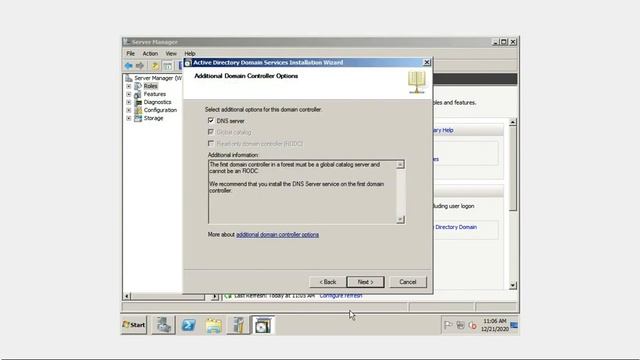Click the yellow Up folder toolbar icon
Image resolution: width=640 pixels, height=360 pixels.
[155, 65]
